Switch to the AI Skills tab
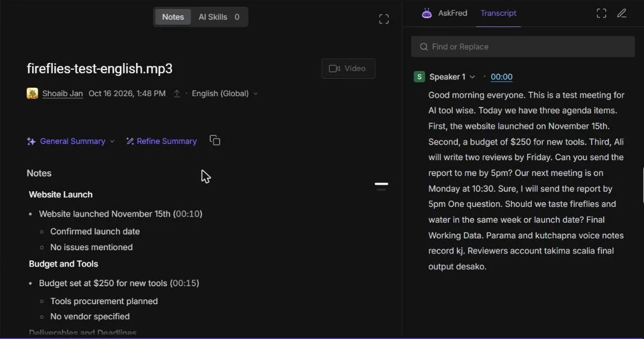644x339 pixels. [x=219, y=17]
